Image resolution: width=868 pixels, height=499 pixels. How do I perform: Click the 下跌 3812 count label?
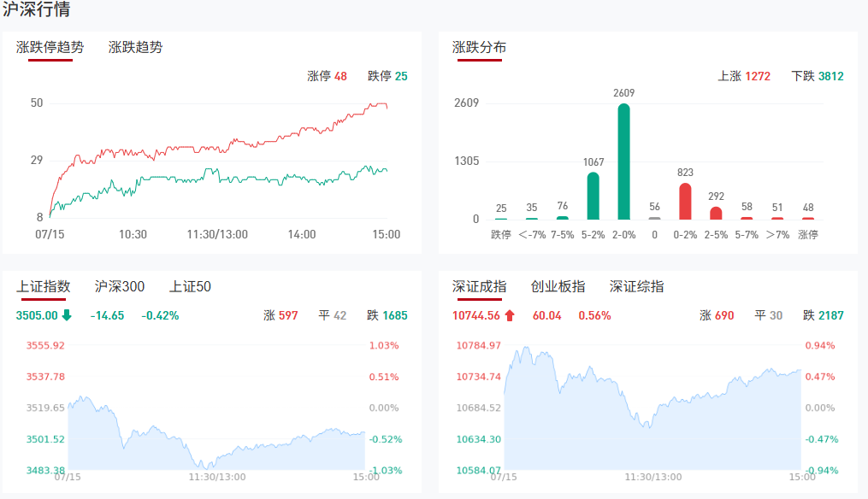(x=818, y=76)
